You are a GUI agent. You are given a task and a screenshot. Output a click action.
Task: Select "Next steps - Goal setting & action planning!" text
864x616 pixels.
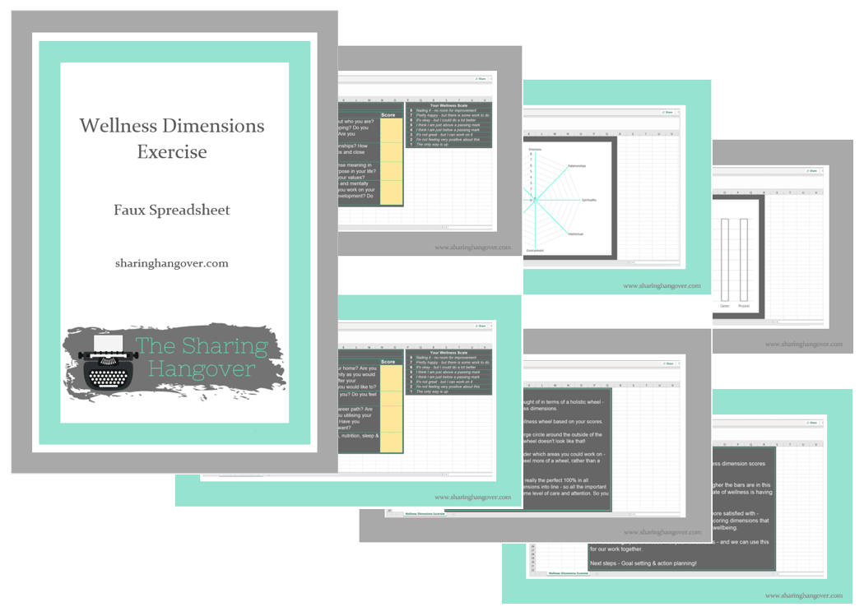pyautogui.click(x=643, y=563)
